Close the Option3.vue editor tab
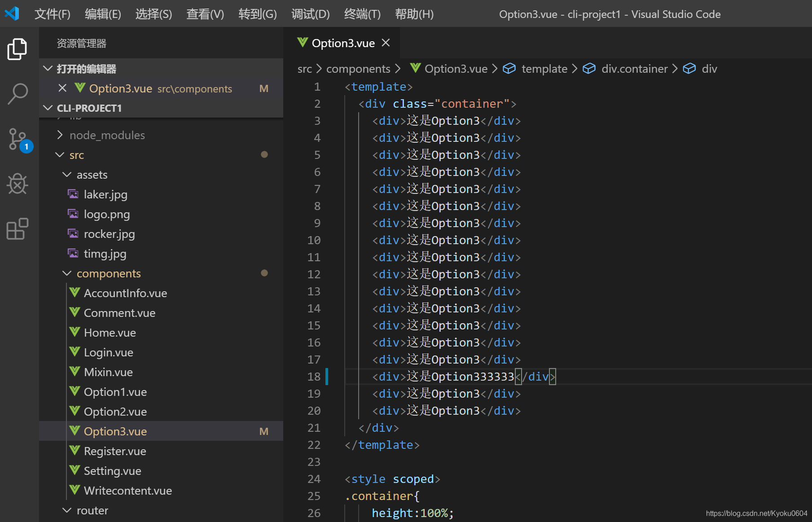 (x=386, y=43)
